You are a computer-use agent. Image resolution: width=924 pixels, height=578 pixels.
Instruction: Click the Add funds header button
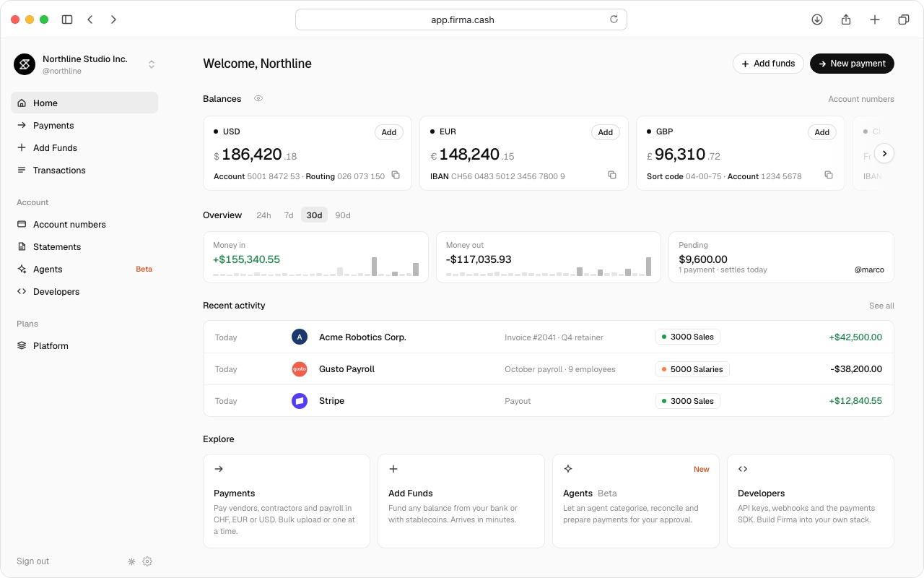[768, 64]
